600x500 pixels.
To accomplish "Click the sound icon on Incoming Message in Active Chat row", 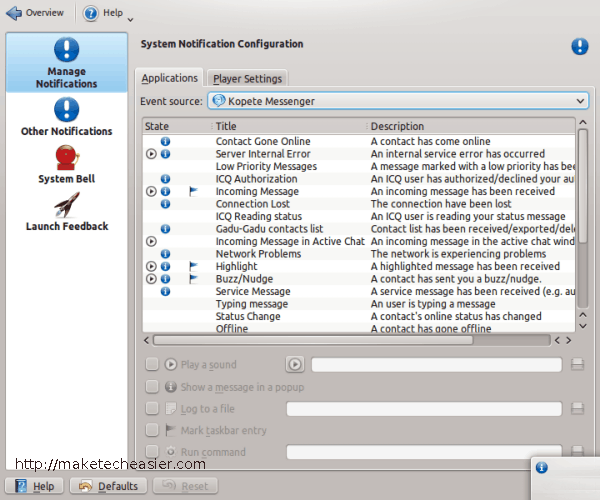I will [x=152, y=241].
